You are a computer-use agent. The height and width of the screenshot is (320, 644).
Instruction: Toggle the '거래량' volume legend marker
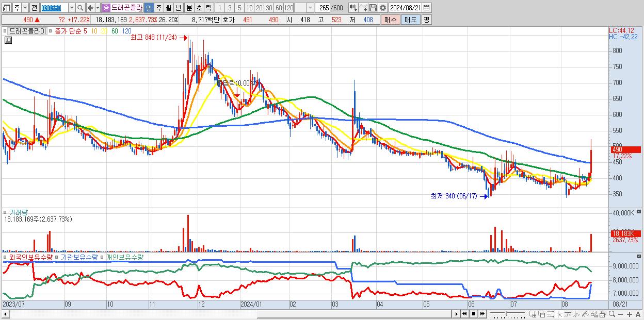tap(6, 212)
